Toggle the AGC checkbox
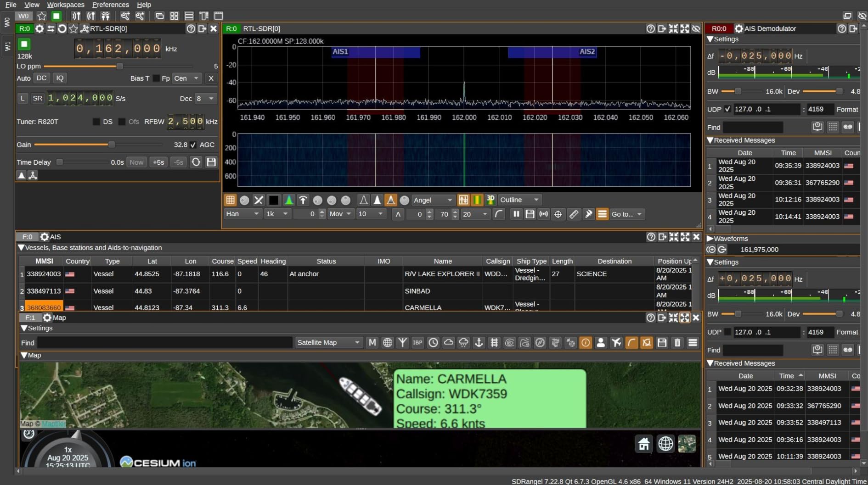Screen dimensions: 868x485 [x=193, y=145]
